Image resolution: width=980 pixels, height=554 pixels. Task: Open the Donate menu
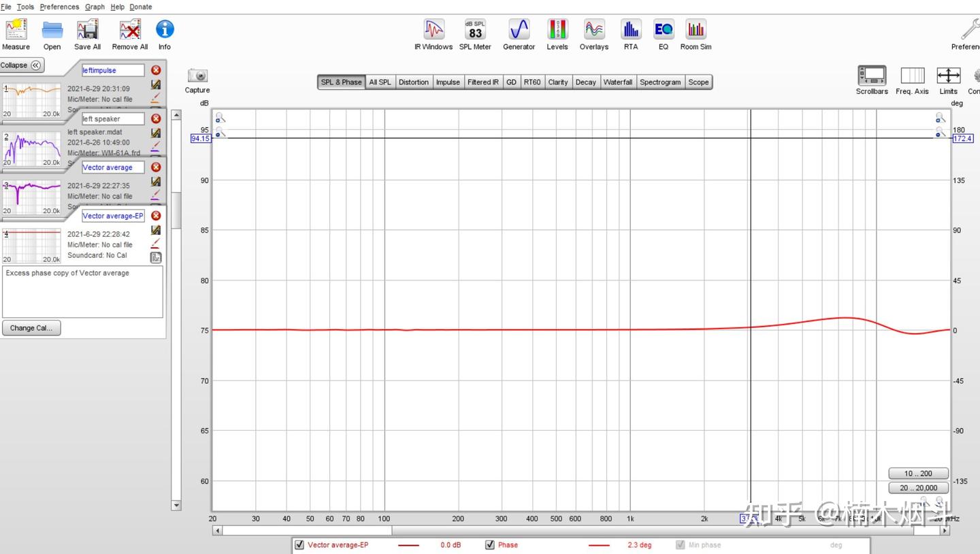pyautogui.click(x=141, y=7)
